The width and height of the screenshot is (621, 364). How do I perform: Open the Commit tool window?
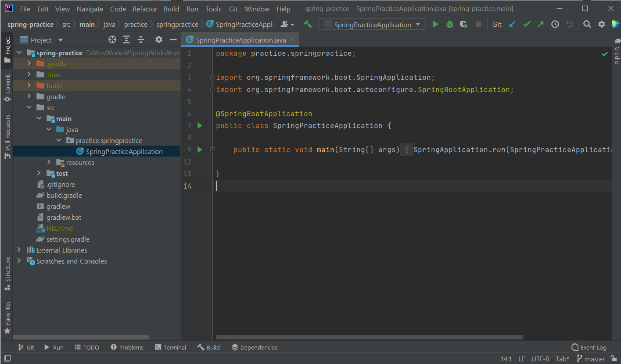point(7,88)
